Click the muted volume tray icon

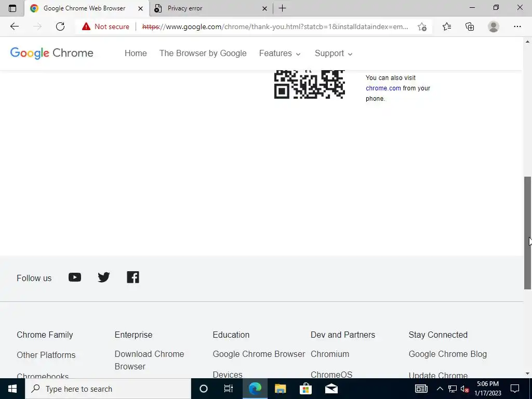click(x=465, y=389)
